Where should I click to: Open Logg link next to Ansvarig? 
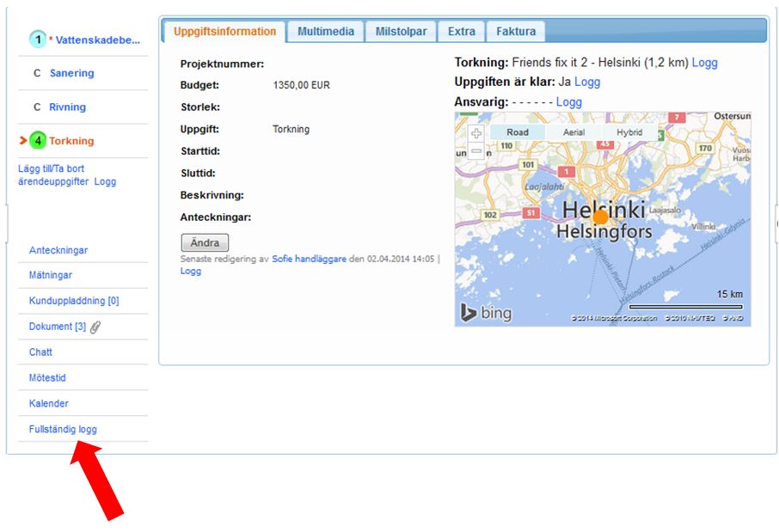coord(568,102)
